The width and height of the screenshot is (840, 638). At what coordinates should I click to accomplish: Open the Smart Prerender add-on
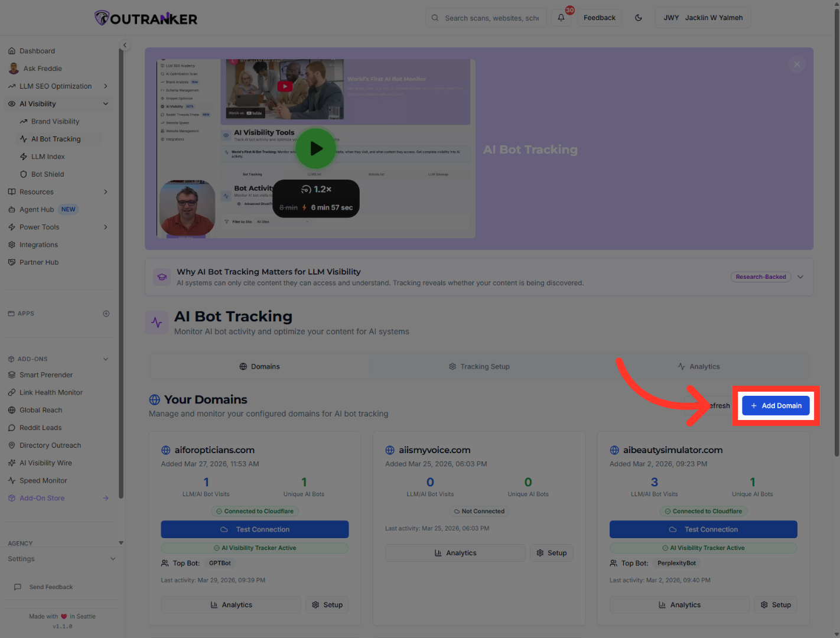[x=45, y=375]
